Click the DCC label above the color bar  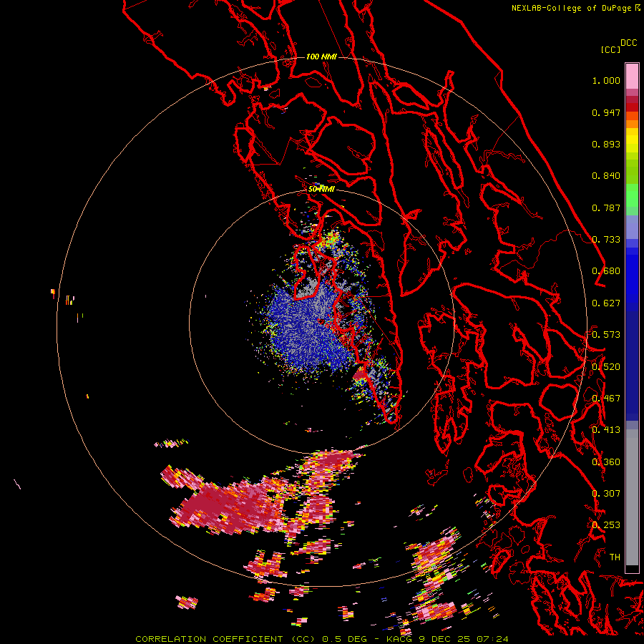[x=628, y=43]
